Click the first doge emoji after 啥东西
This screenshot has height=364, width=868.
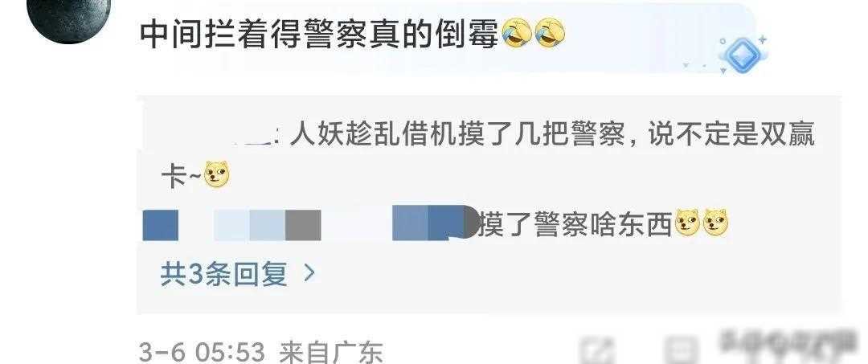tap(687, 223)
